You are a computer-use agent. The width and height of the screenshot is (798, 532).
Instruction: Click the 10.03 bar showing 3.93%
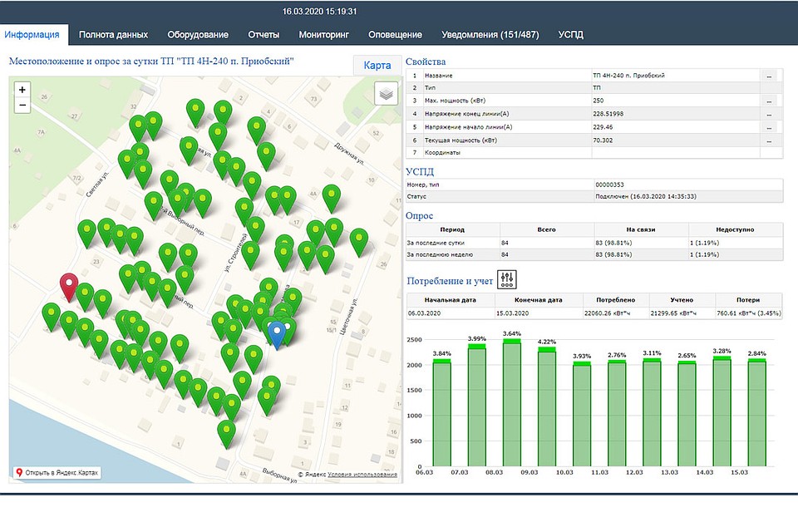582,414
